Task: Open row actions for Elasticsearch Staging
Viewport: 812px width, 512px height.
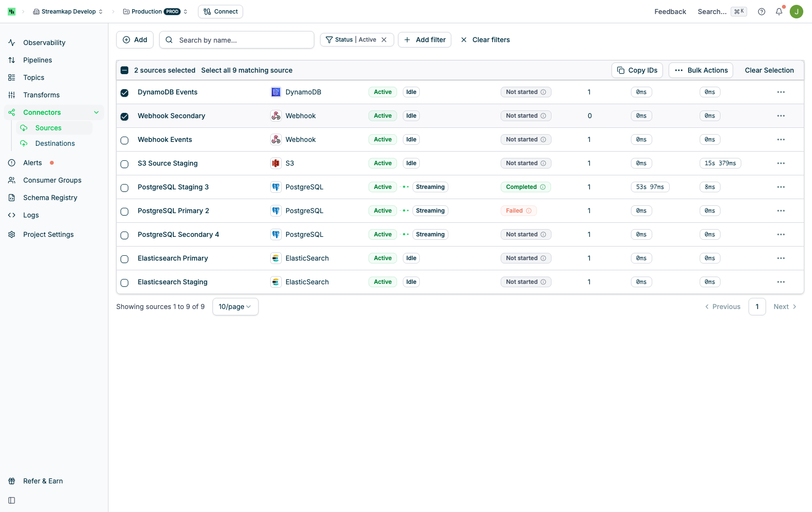Action: pyautogui.click(x=781, y=282)
